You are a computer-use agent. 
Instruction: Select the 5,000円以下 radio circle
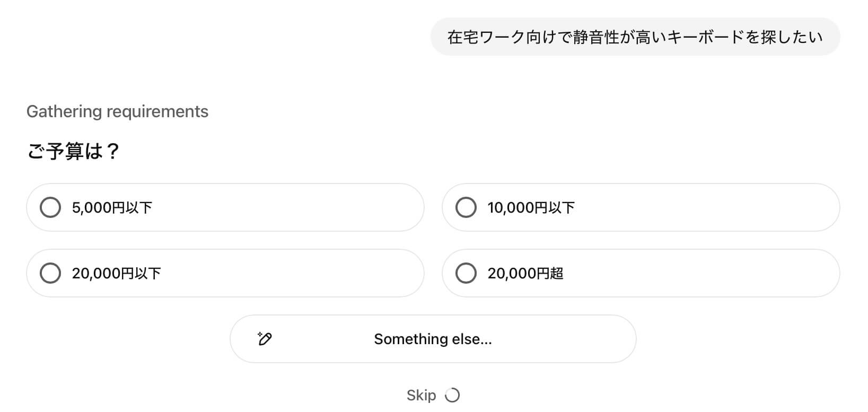(50, 207)
